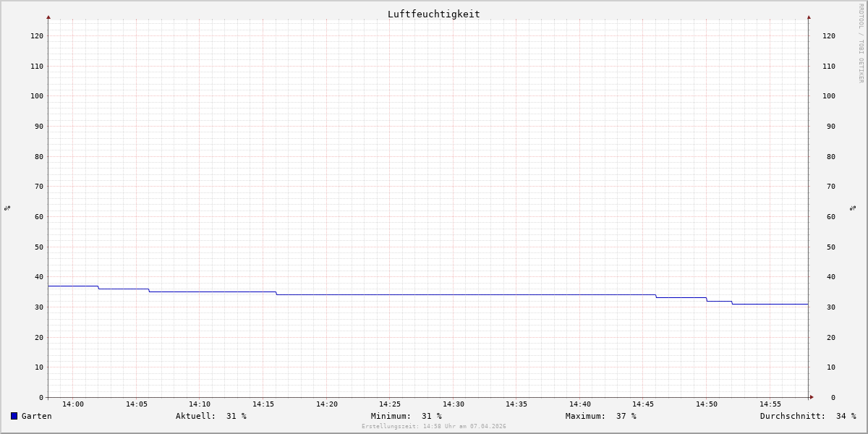
Task: Click the left y-axis percent unit label
Action: click(x=7, y=208)
